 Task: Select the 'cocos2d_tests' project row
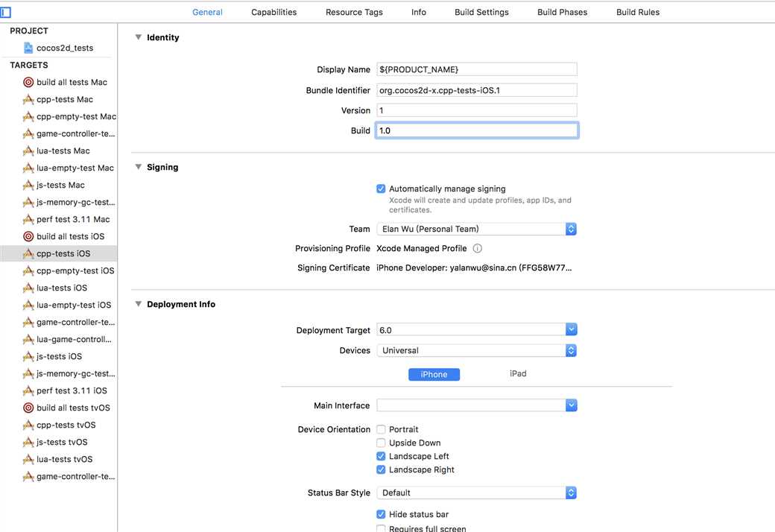click(x=58, y=48)
